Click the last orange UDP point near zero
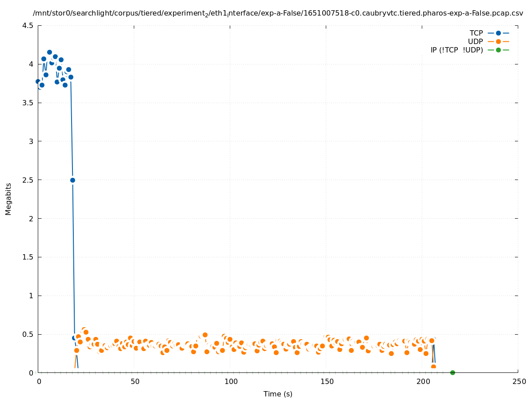 click(433, 367)
